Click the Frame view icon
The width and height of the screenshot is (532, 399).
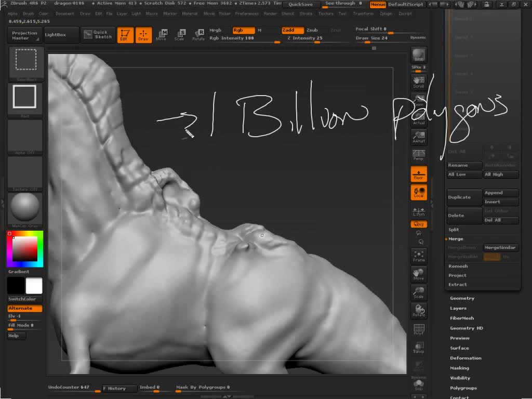pyautogui.click(x=418, y=256)
